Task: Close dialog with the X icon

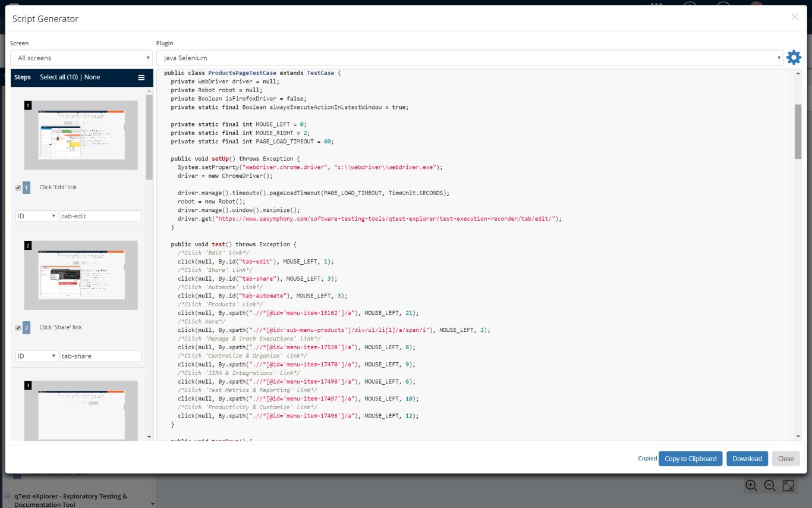Action: (x=795, y=17)
